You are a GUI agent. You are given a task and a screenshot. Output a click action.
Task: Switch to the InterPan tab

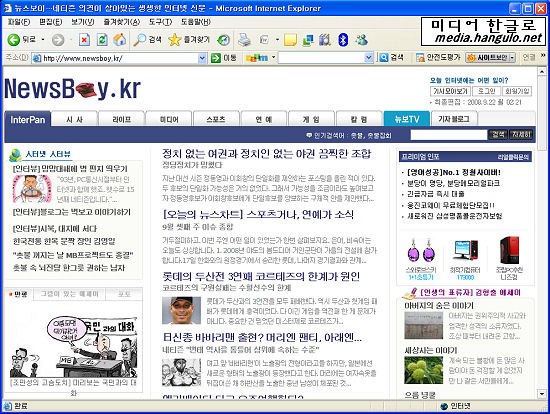coord(28,119)
